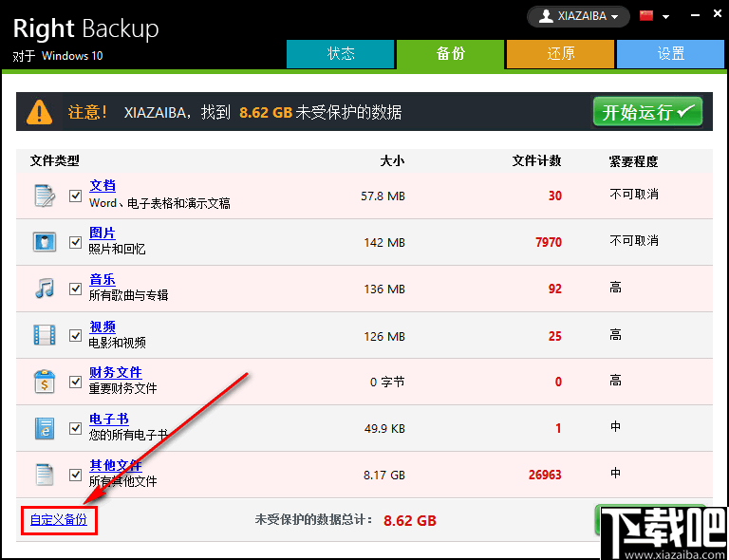Open the 电子书 e-book link

[x=109, y=419]
